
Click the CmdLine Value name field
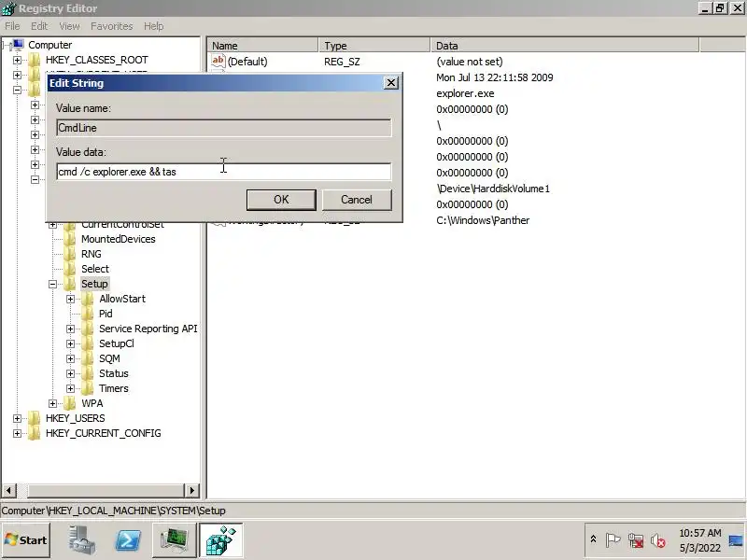click(x=223, y=128)
